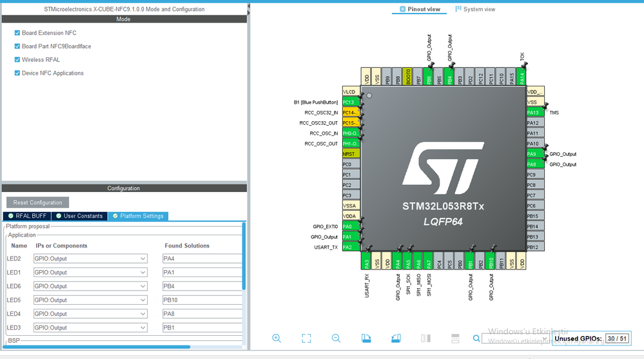Click the GPIO_EXTI0 pin label
The image size is (644, 359).
pos(326,226)
